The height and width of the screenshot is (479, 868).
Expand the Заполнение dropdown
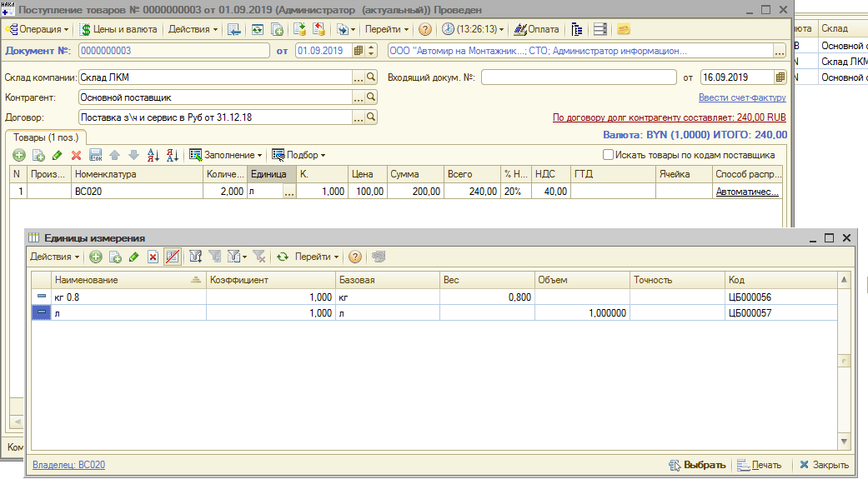[225, 156]
